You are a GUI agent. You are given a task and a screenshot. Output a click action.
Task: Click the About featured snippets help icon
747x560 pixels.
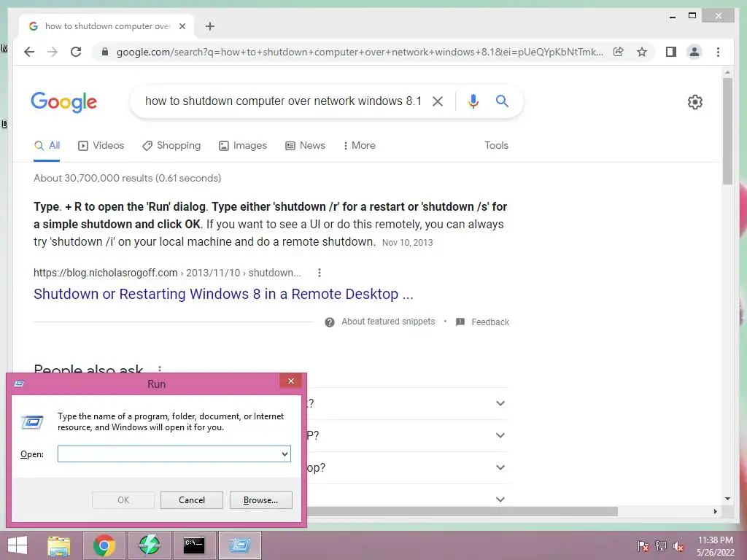[x=329, y=322]
